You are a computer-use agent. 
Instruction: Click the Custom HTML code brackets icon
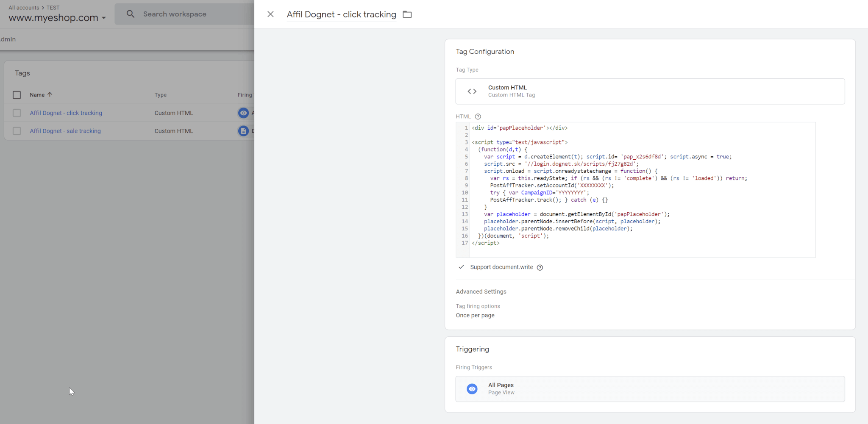(472, 91)
